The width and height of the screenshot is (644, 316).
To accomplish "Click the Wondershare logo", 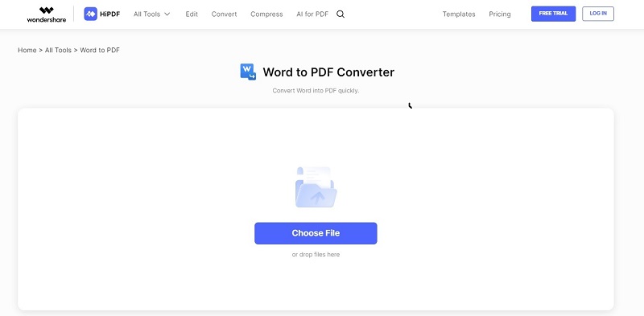I will [x=47, y=14].
